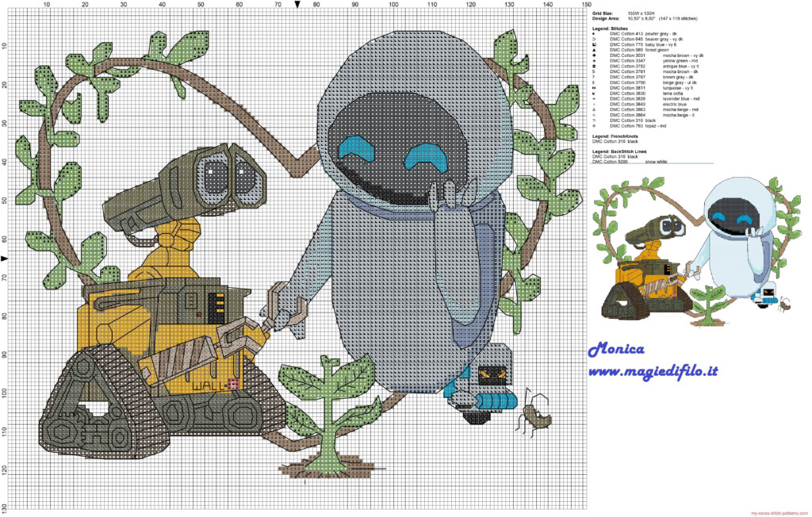The image size is (812, 517).
Task: Click the left side center arrow marker
Action: point(4,258)
